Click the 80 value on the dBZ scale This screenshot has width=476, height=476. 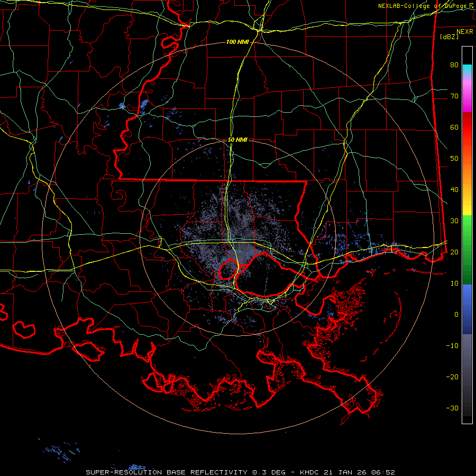(x=454, y=65)
